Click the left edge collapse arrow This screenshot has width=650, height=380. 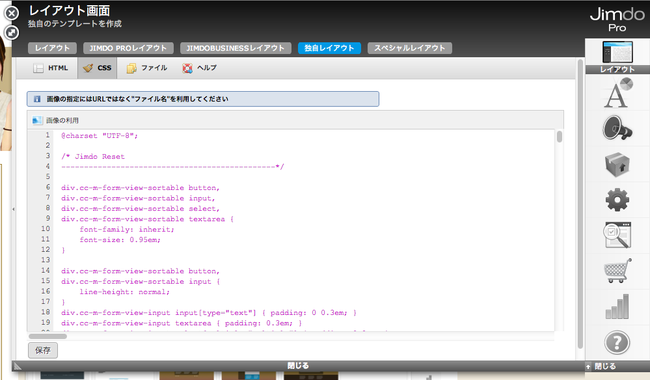[x=14, y=209]
